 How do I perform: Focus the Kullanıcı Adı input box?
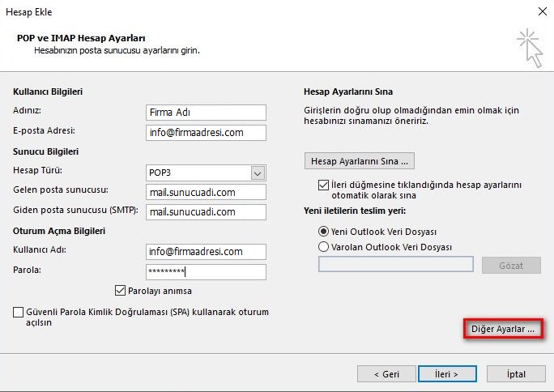tap(206, 251)
